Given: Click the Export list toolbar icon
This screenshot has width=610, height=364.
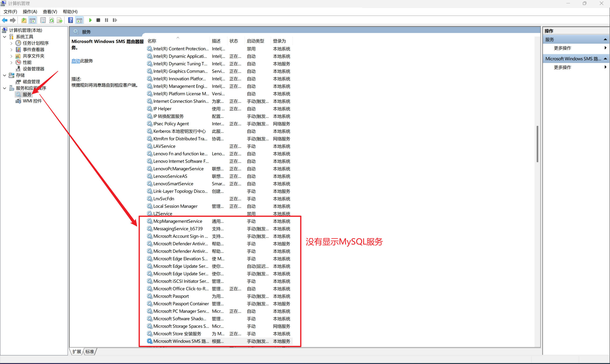Looking at the screenshot, I should (x=60, y=20).
